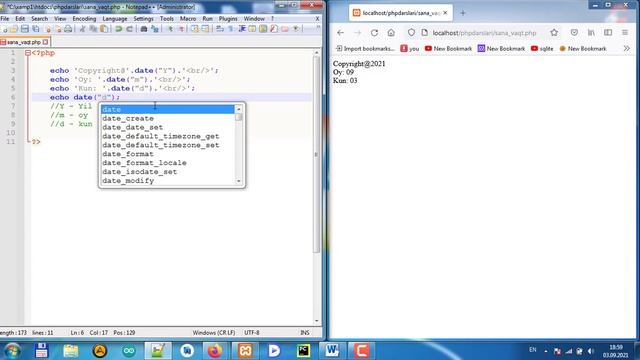The image size is (640, 360).
Task: Cut selection using the scissors icon
Action: (x=82, y=29)
